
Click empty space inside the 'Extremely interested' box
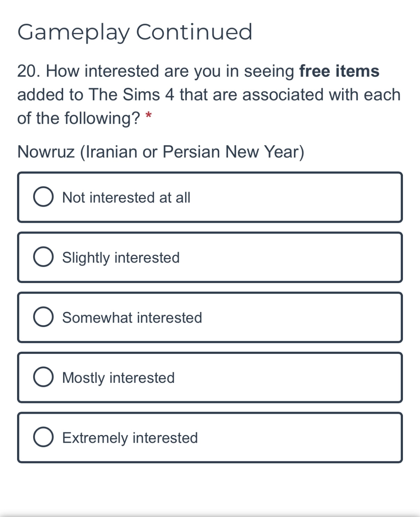300,438
